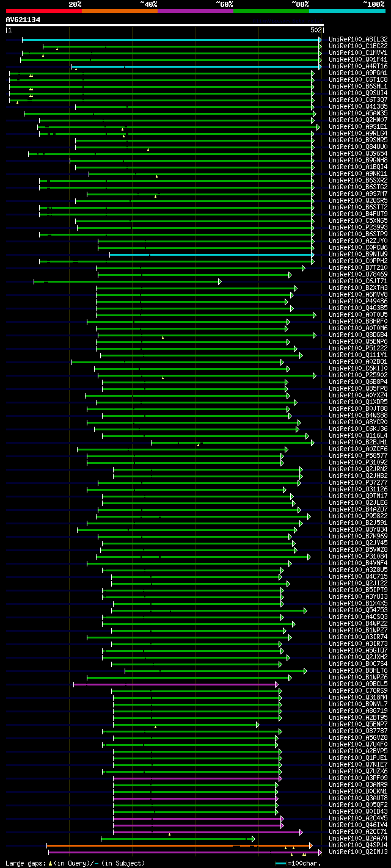Select the UniRef100_Q84UU0 label
Viewport: 391px width, 868px height.
(358, 147)
